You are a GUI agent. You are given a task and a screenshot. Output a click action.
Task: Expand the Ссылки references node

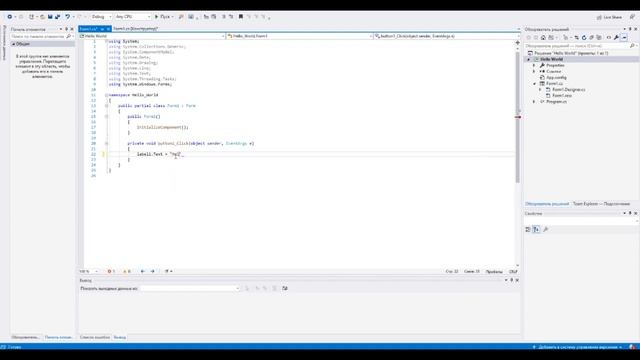pos(534,71)
